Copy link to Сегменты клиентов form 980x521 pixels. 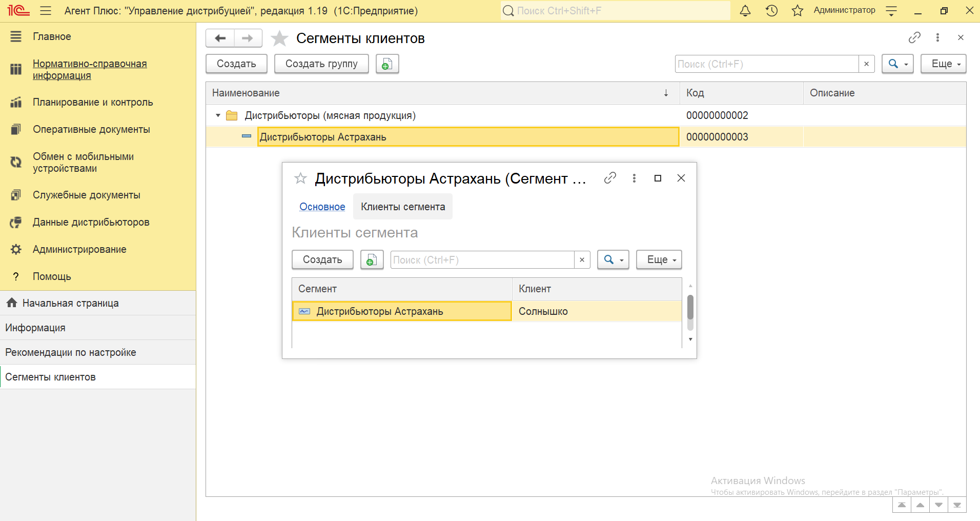pos(914,37)
